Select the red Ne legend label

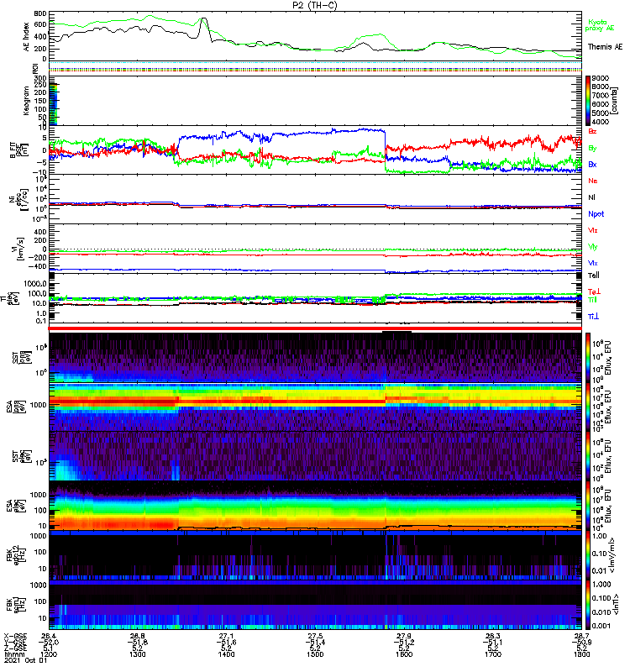click(x=593, y=181)
